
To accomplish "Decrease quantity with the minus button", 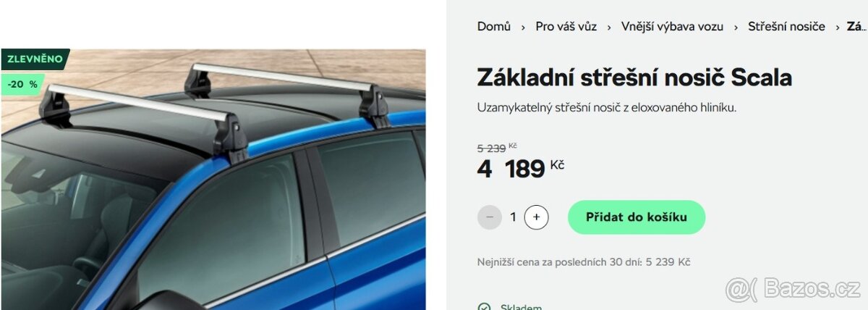I will coord(490,217).
